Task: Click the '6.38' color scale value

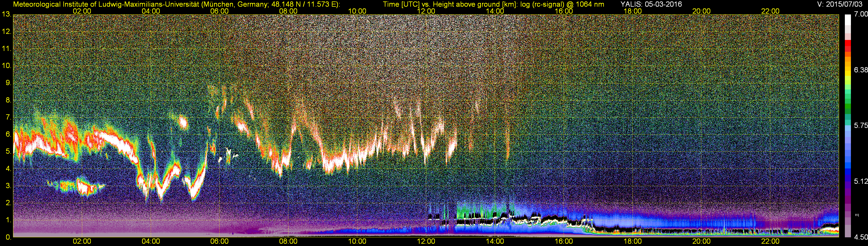Action: (x=860, y=70)
